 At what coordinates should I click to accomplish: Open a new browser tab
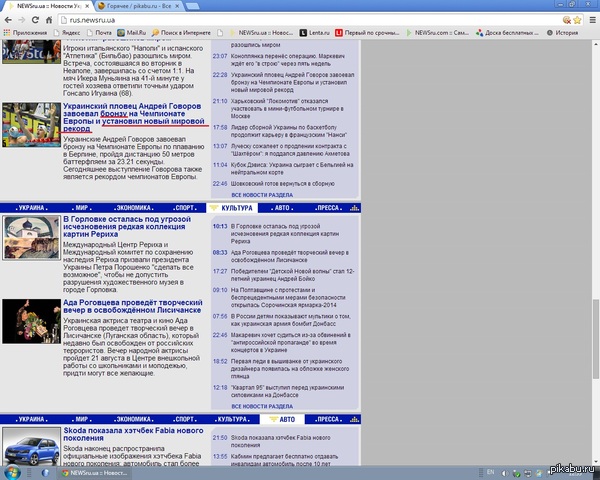click(x=192, y=6)
